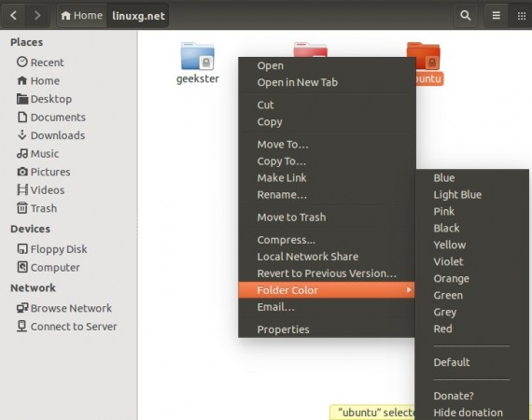Screen dimensions: 532x420
Task: Reset folder color to Default
Action: pos(452,362)
